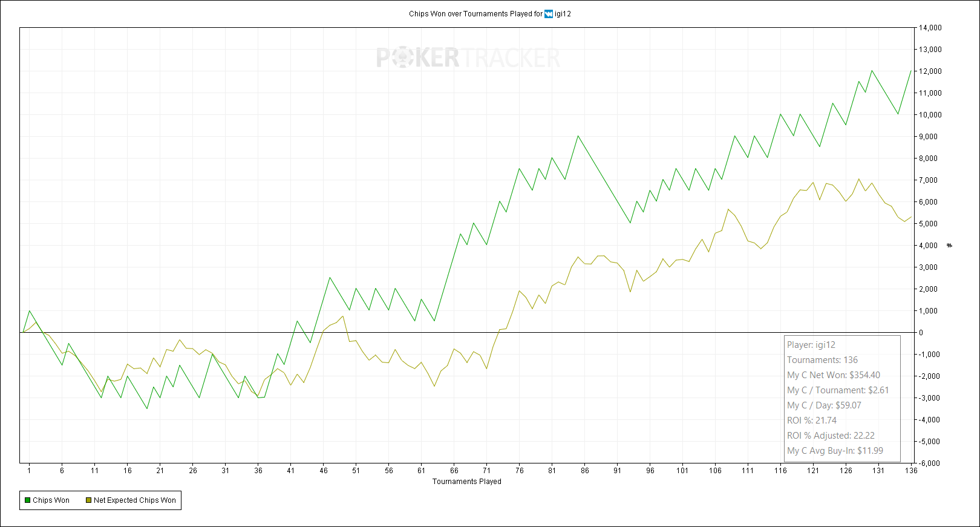Click the Tournaments: 136 stat line
The width and height of the screenshot is (980, 527).
(x=822, y=360)
